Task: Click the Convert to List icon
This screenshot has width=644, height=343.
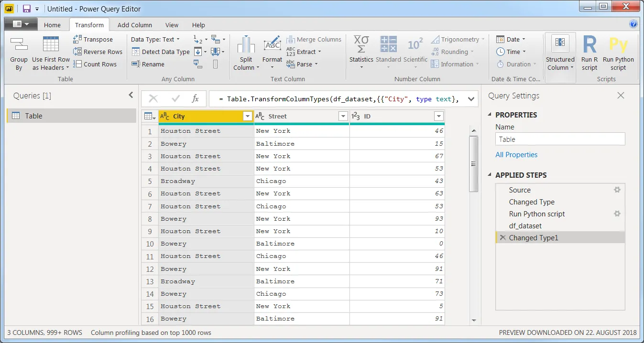Action: (x=215, y=64)
